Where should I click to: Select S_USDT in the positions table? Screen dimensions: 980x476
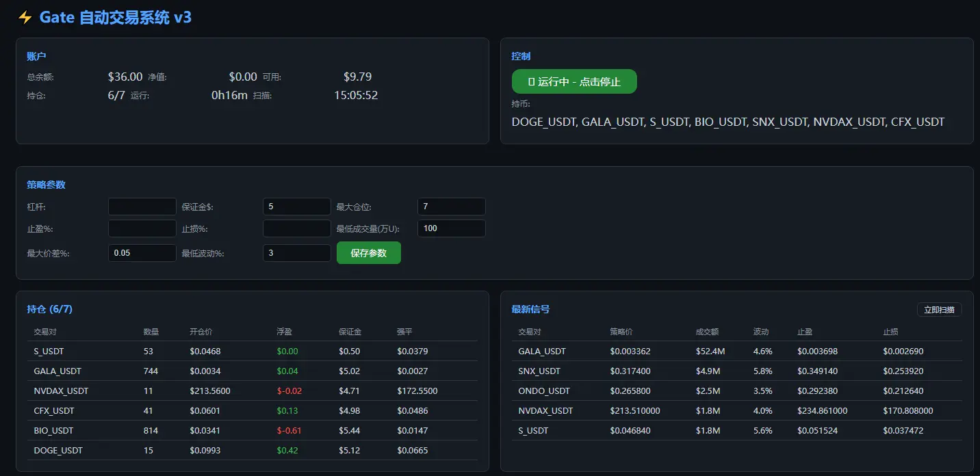tap(49, 352)
